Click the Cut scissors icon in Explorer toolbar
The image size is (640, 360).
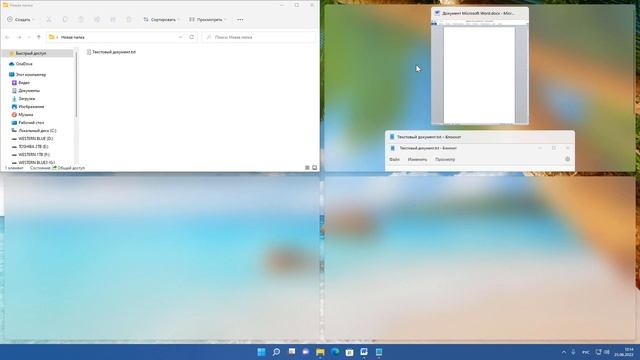click(49, 20)
